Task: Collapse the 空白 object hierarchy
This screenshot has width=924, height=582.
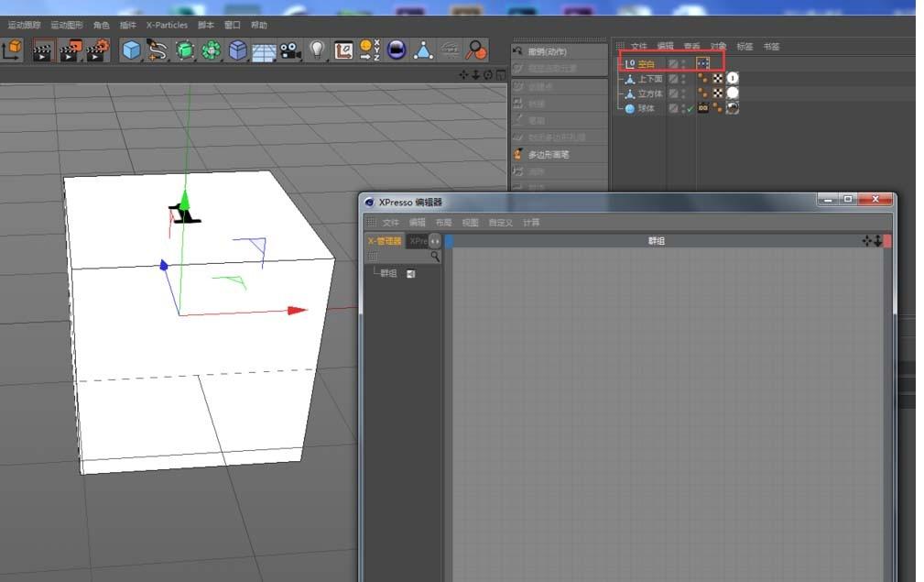Action: click(x=620, y=64)
